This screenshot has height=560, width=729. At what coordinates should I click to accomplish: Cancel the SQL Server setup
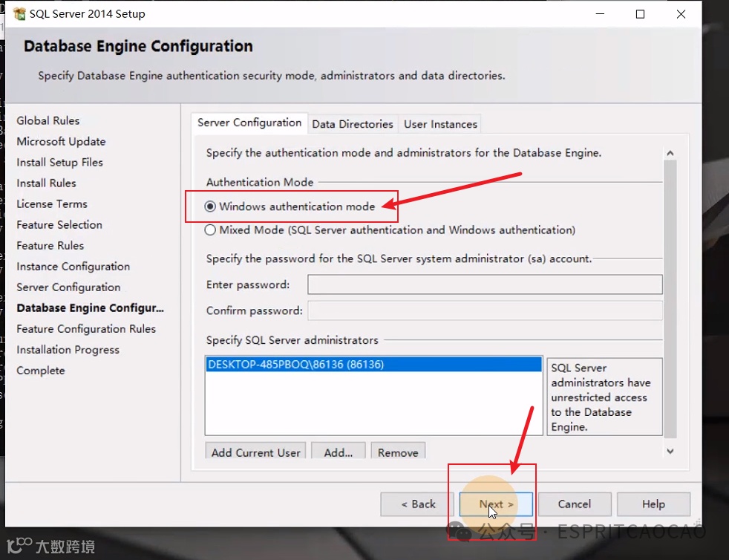coord(575,504)
